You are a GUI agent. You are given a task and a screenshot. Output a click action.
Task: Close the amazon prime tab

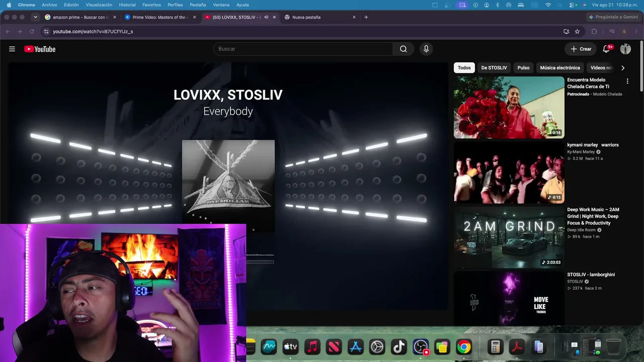[x=114, y=17]
